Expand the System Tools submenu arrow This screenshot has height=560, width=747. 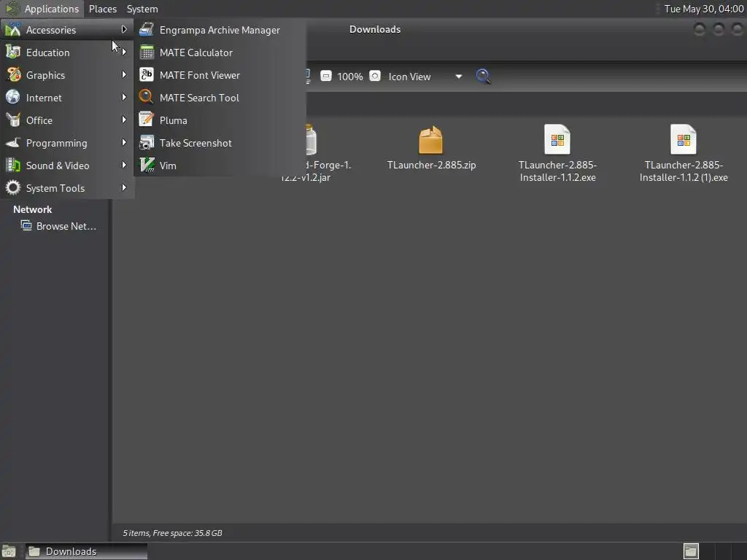click(124, 187)
